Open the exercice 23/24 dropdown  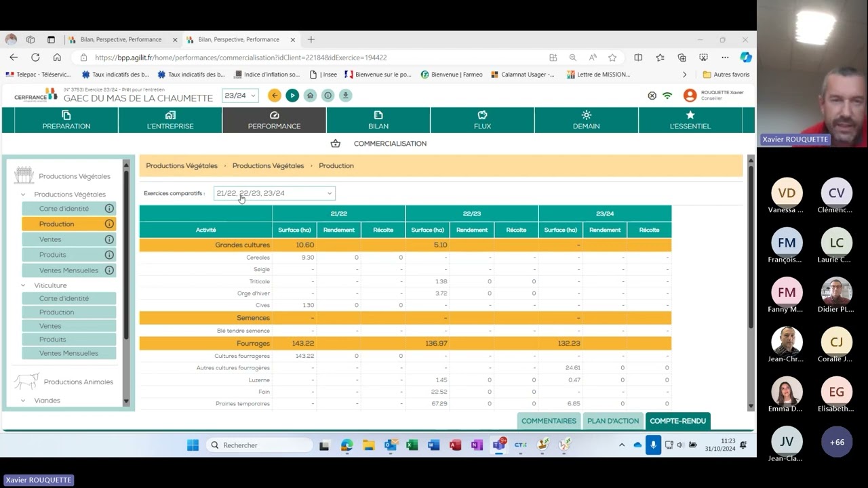click(240, 96)
